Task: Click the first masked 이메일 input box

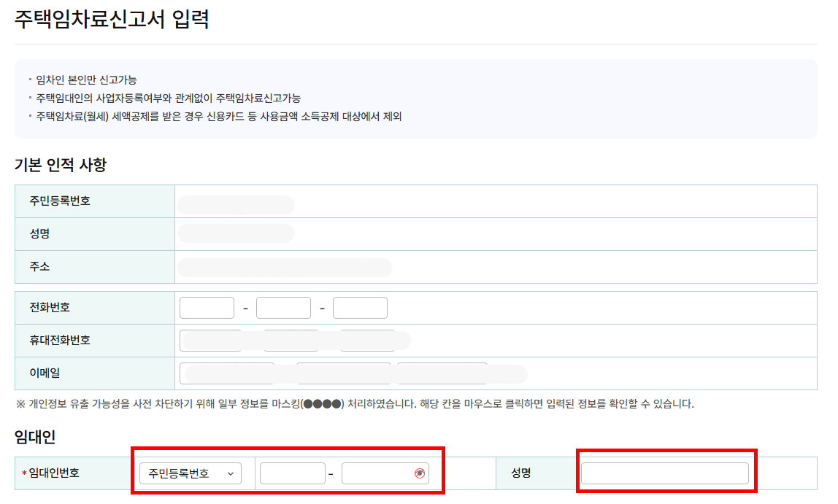Action: (x=226, y=373)
